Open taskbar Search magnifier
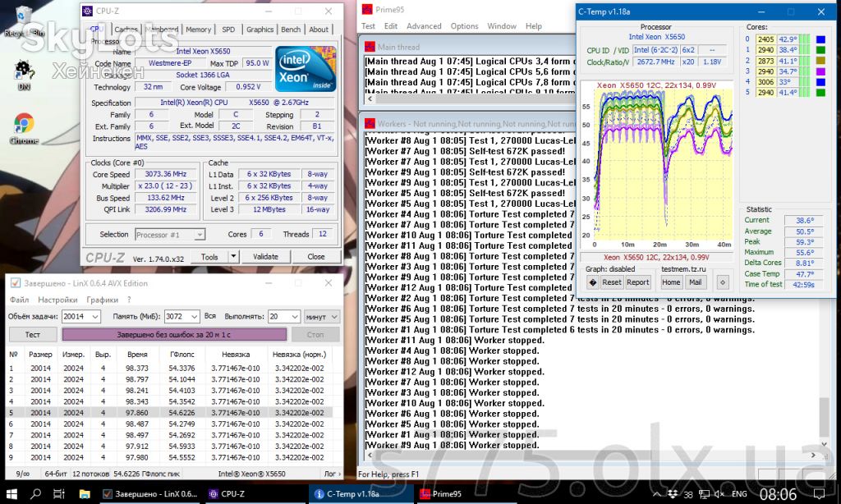The width and height of the screenshot is (841, 504). click(35, 494)
